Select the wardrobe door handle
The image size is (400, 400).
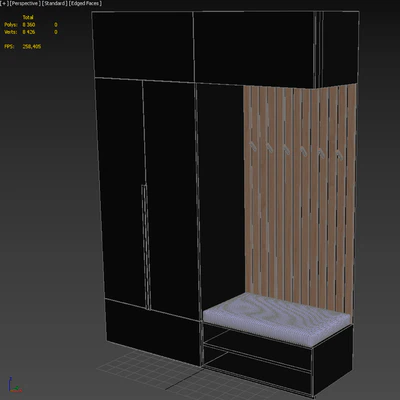pos(145,247)
